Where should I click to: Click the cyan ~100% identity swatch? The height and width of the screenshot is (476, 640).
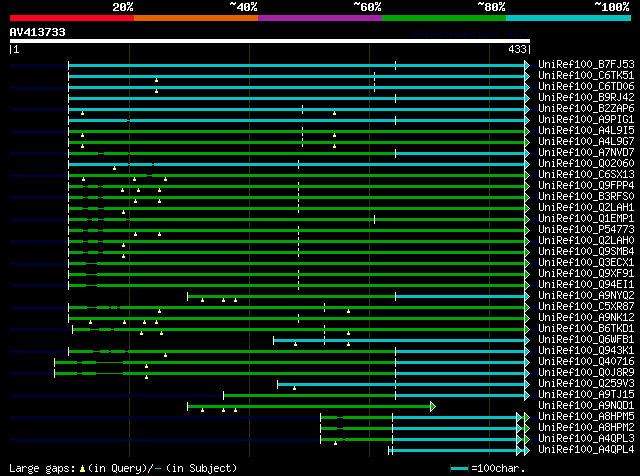click(x=569, y=18)
